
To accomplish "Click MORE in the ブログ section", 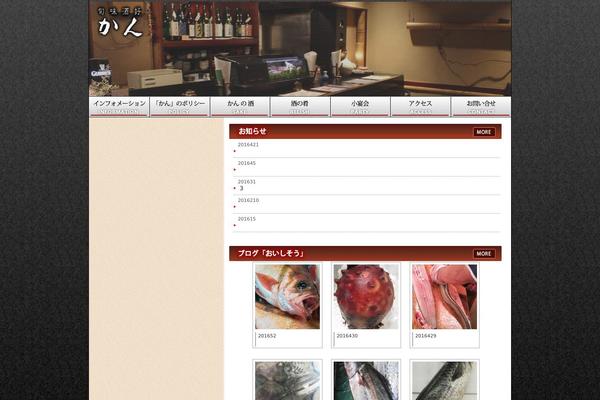I will [x=484, y=254].
